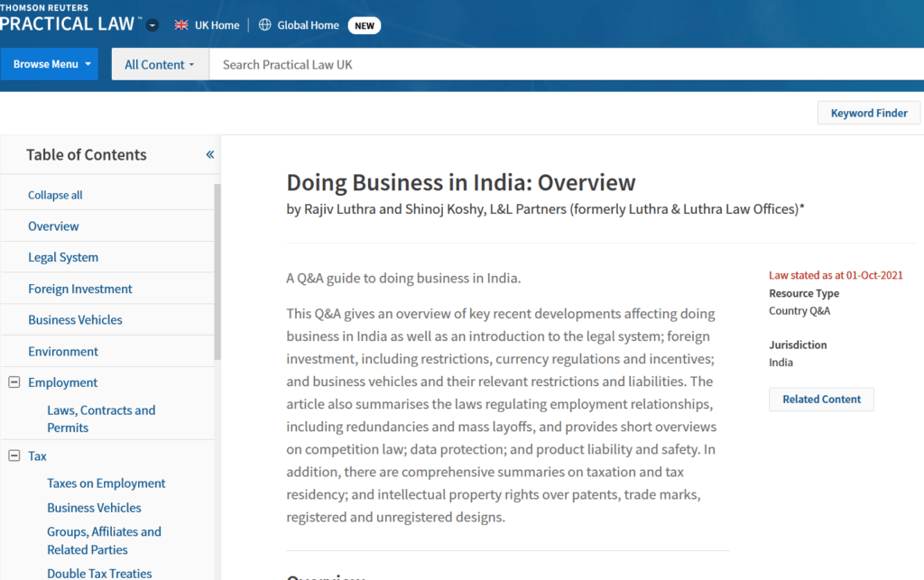Screen dimensions: 924x580
Task: Click the Related Content button
Action: click(821, 399)
